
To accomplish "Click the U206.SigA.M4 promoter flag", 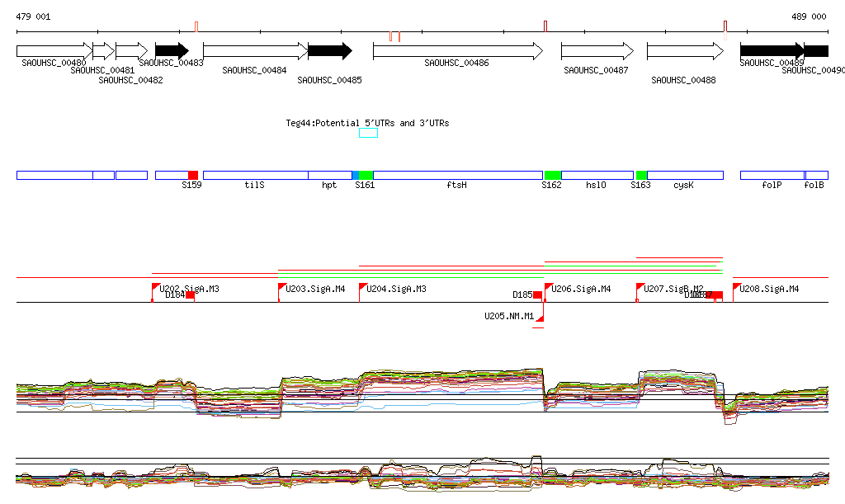I will (548, 288).
